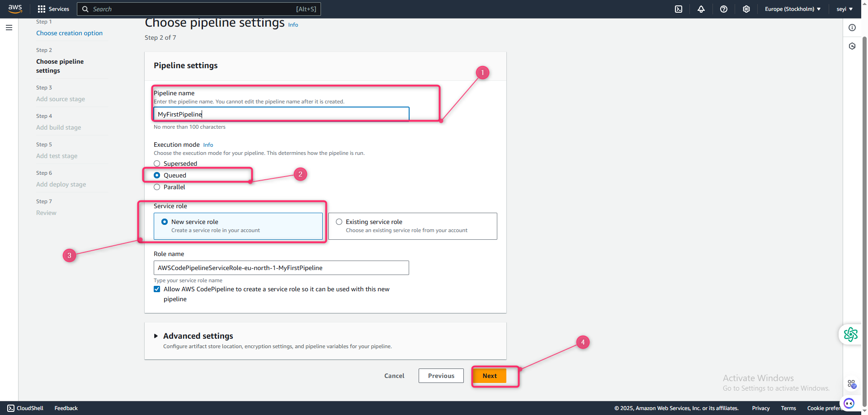
Task: Go to Choose creation option step
Action: 69,33
